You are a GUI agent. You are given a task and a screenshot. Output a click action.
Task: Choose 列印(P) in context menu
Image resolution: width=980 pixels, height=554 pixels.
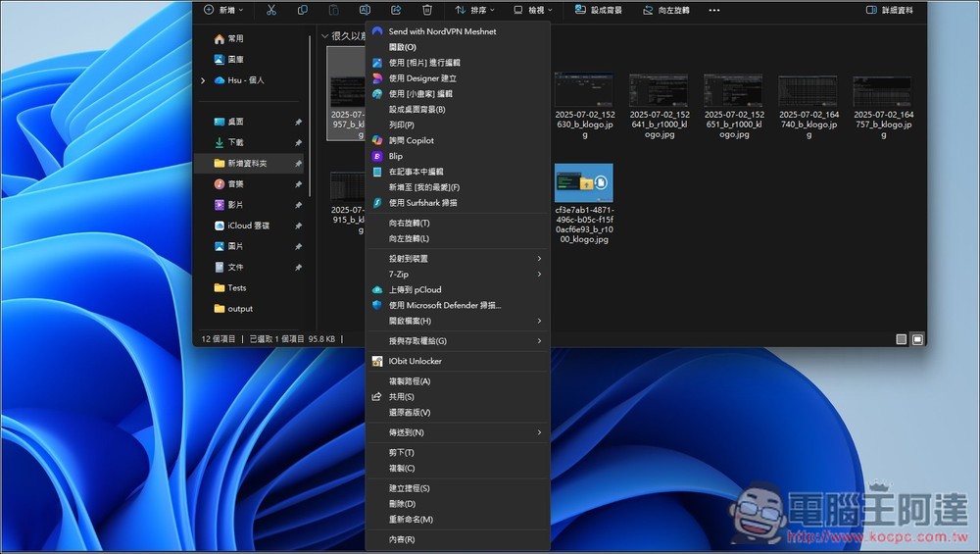[458, 126]
